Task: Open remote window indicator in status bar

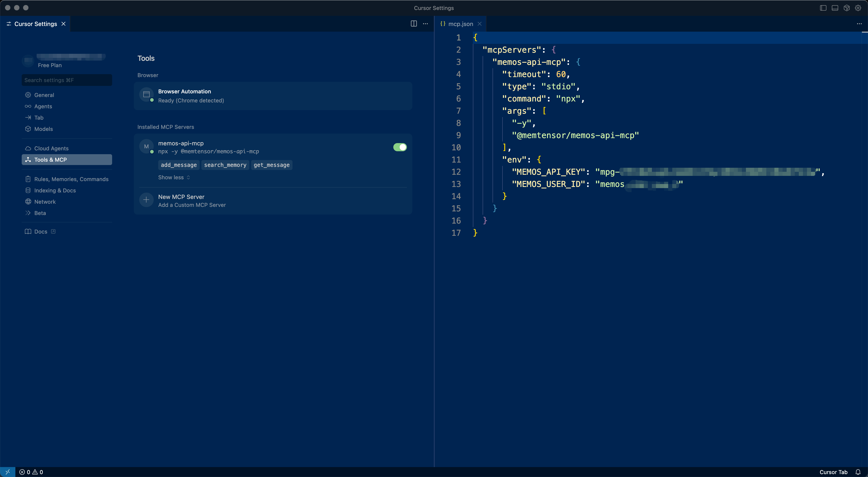Action: [7, 472]
